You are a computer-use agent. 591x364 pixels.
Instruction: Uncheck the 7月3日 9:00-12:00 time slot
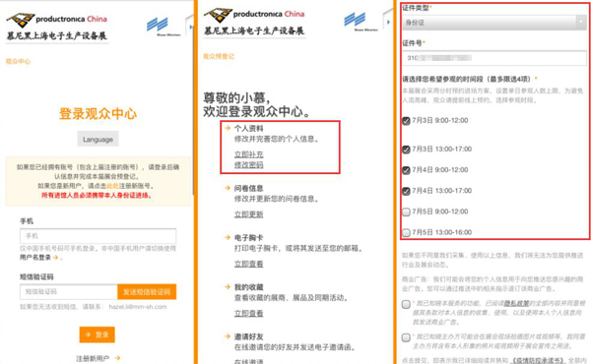(406, 121)
